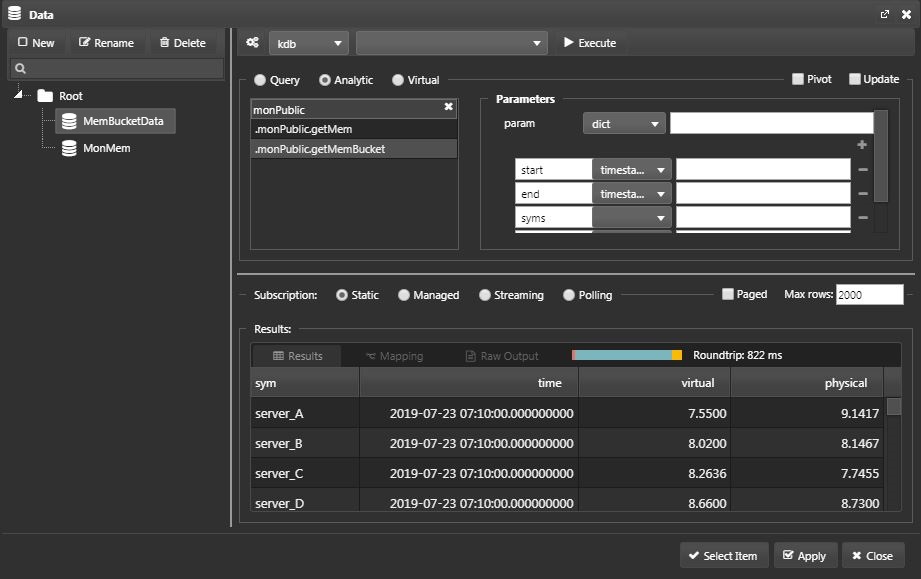Rename the selected data source

106,43
